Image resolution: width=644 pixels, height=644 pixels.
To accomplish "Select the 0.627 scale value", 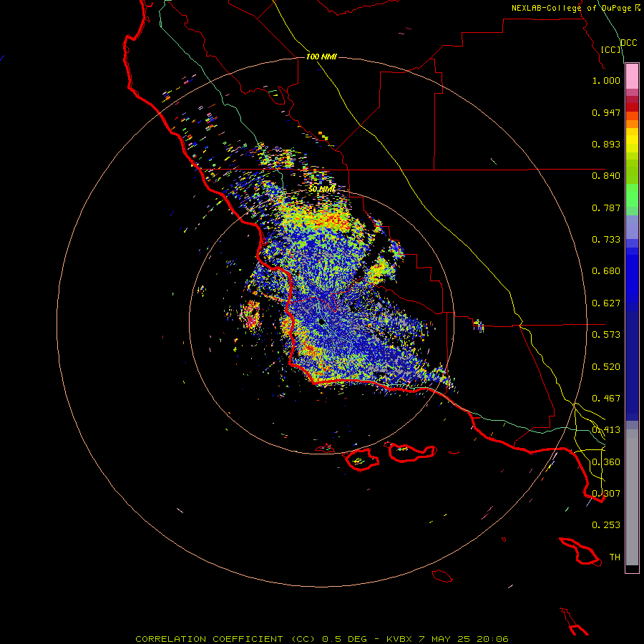I will (606, 303).
